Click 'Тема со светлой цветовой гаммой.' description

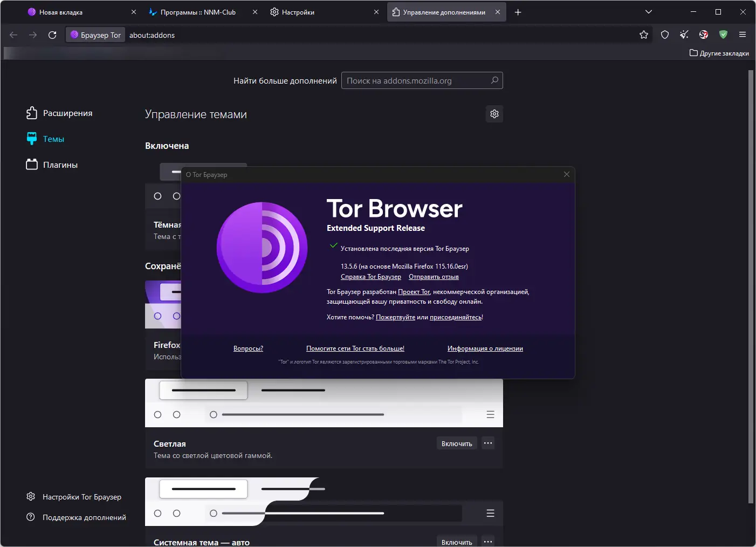click(x=213, y=455)
